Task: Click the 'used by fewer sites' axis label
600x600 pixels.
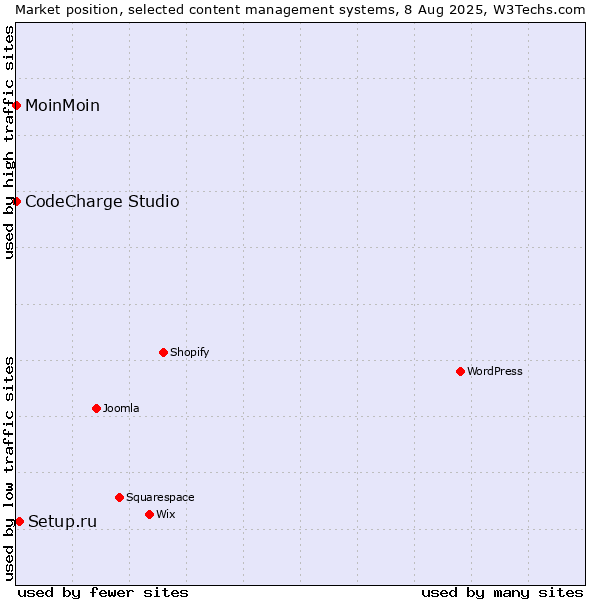Action: 103,593
